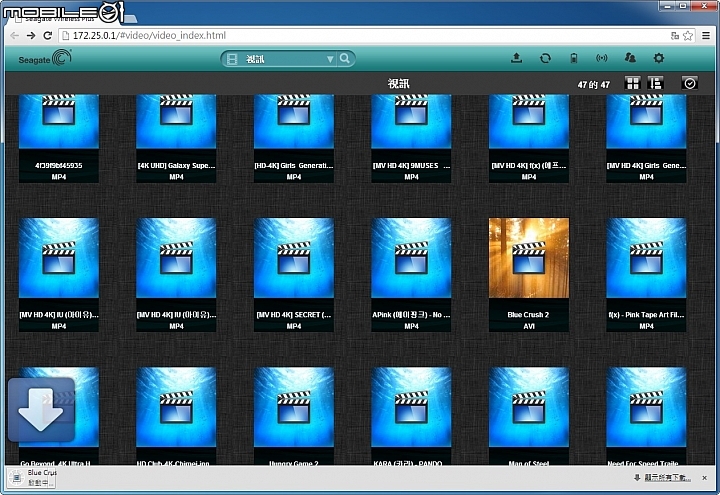720x495 pixels.
Task: Click the 視訊 page heading
Action: coord(398,84)
